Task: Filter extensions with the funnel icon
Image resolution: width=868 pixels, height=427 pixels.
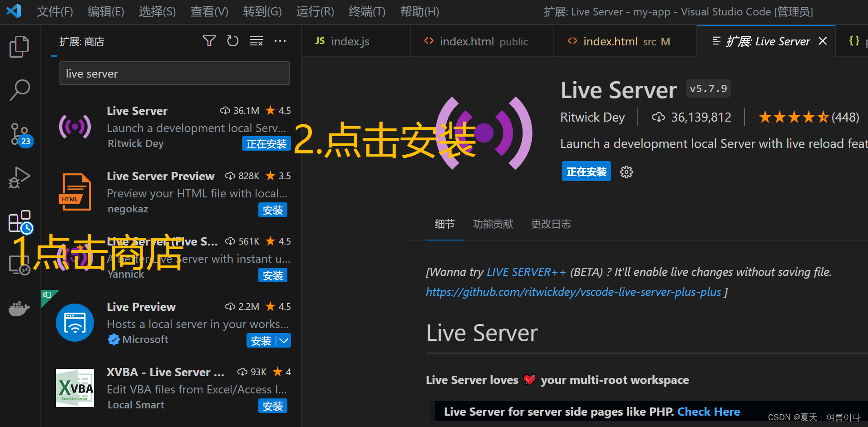Action: tap(209, 41)
